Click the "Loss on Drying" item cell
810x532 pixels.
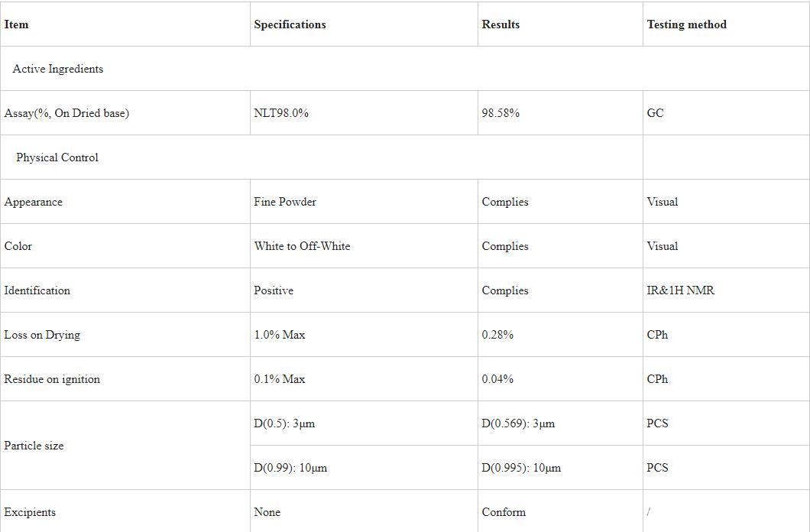point(42,335)
